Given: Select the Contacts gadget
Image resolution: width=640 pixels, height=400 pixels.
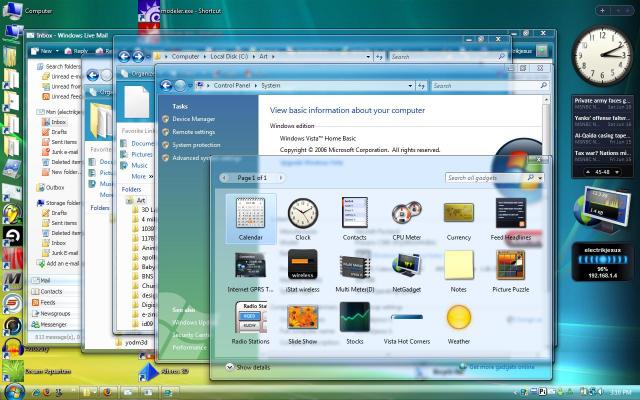Looking at the screenshot, I should click(354, 219).
